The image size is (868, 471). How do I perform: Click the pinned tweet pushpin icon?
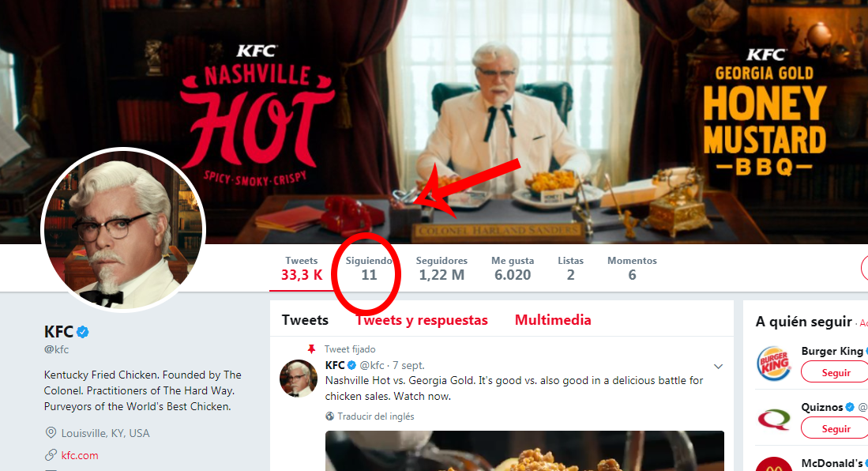[311, 349]
